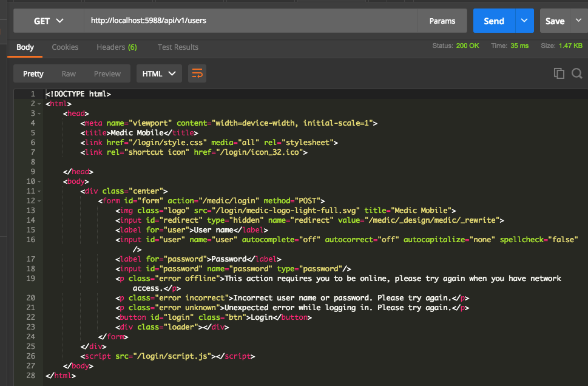Switch to the Preview response view
The width and height of the screenshot is (588, 386).
point(107,73)
